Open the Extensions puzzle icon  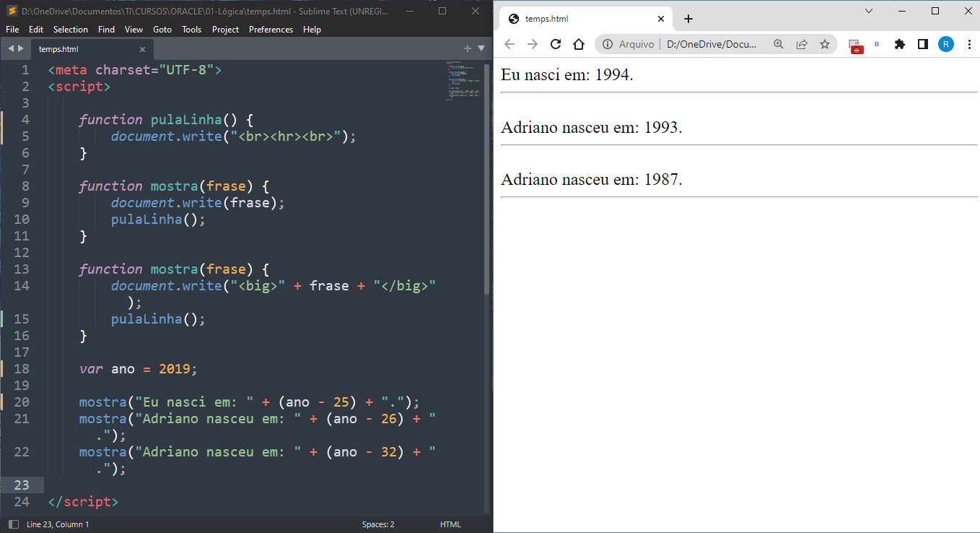tap(899, 44)
